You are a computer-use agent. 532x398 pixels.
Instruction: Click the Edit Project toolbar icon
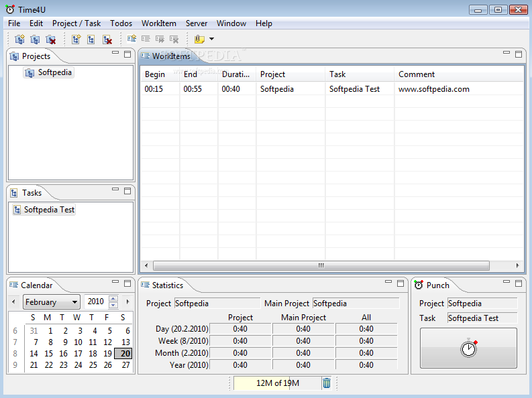point(35,40)
